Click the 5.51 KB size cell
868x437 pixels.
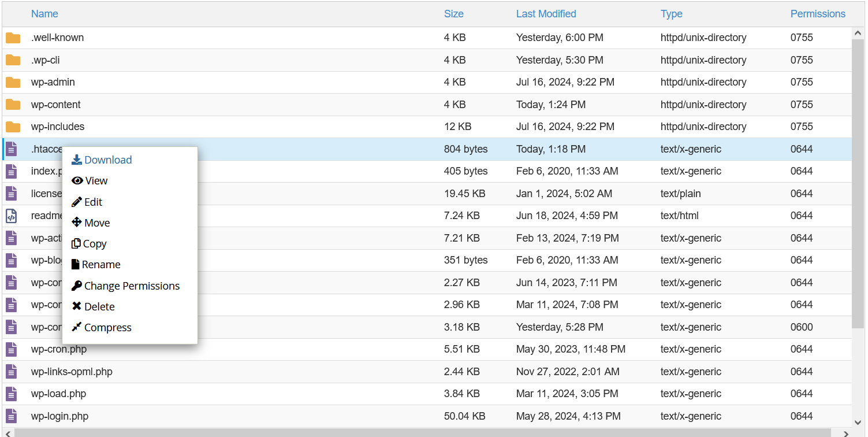point(462,350)
